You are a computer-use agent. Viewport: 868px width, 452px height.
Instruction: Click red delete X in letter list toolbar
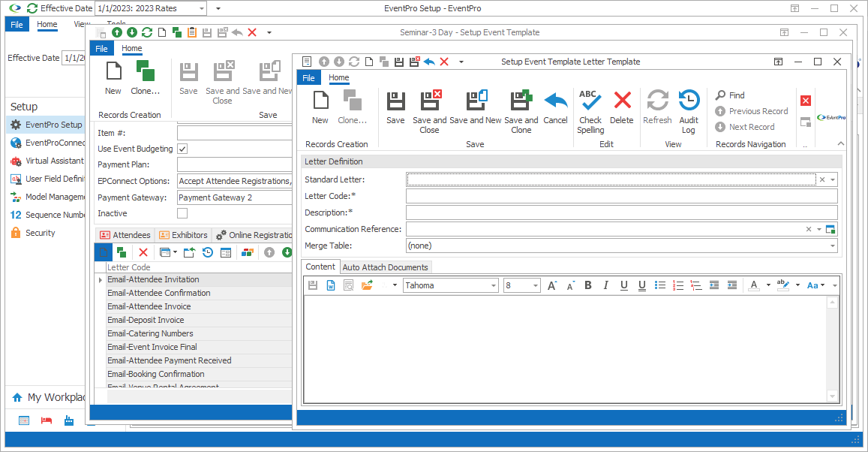[x=143, y=252]
